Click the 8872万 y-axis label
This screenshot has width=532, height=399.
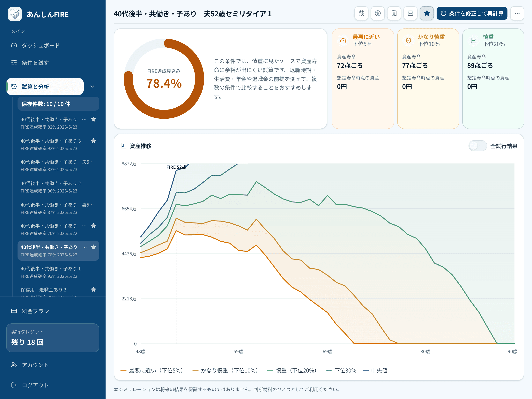click(129, 164)
